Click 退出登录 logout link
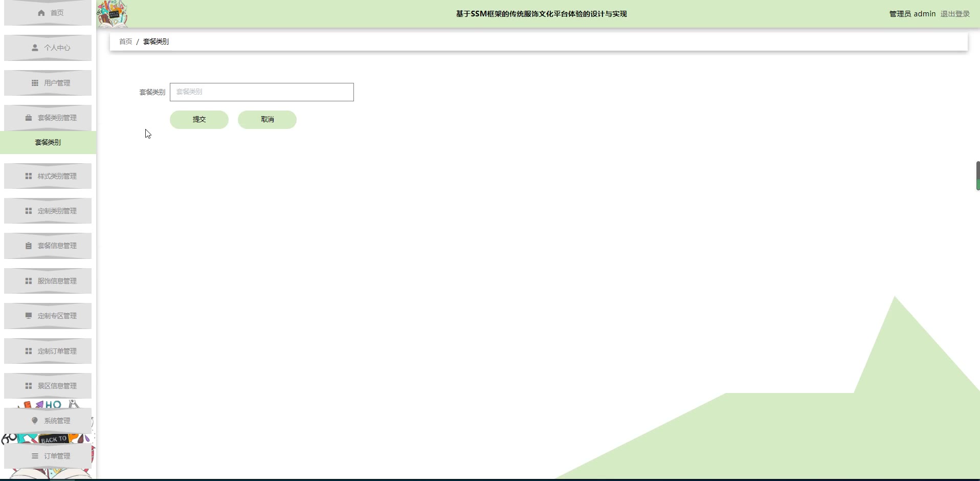 pos(955,14)
